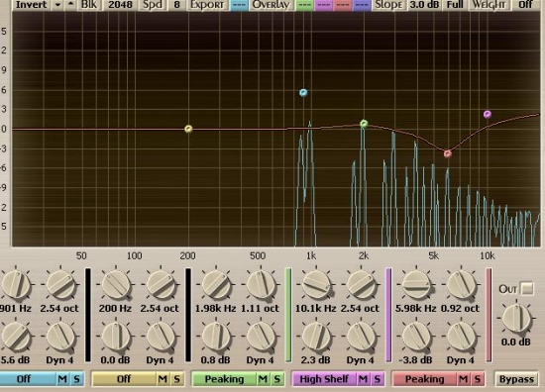The image size is (545, 392).
Task: Click the light blue export slot
Action: 239,5
